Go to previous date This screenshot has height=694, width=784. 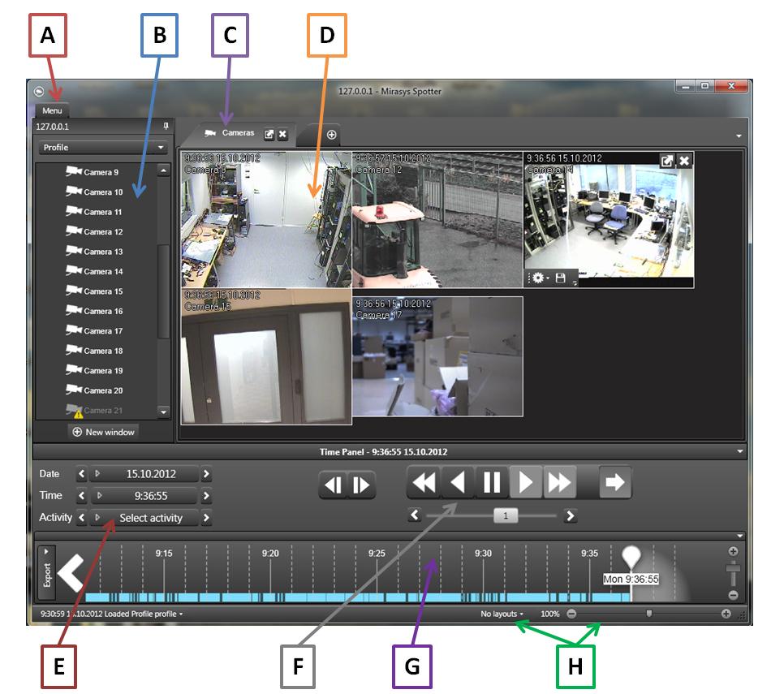(x=81, y=474)
